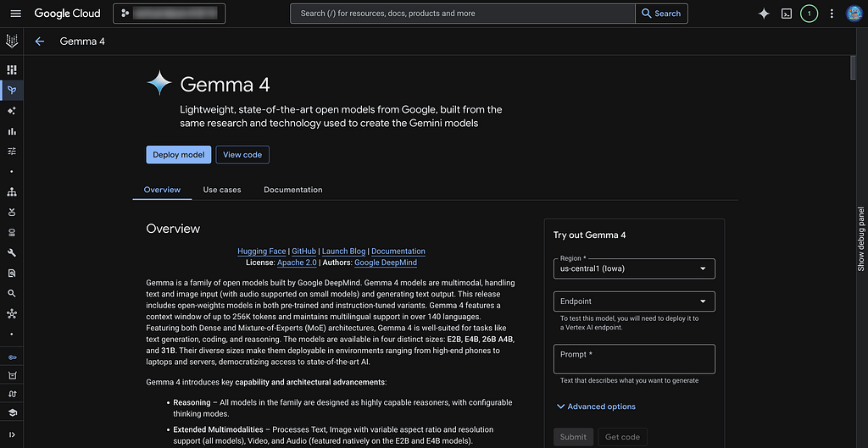Switch to the Use cases tab

[222, 190]
